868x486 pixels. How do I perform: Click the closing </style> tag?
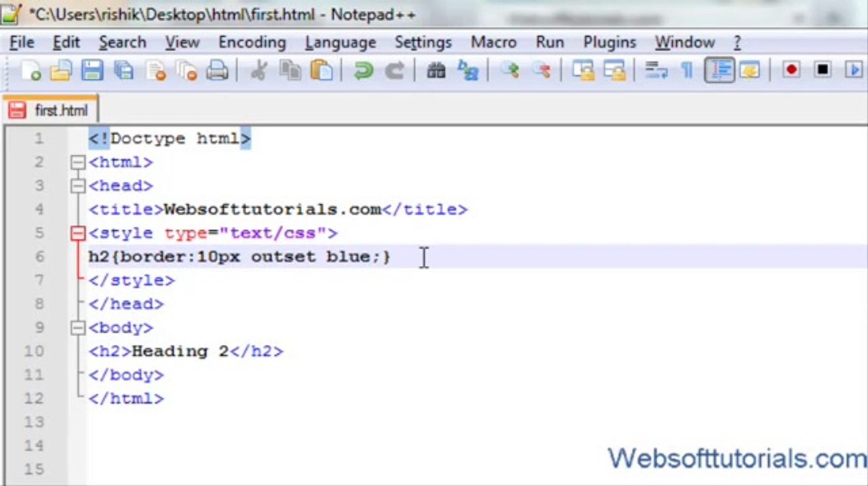coord(132,280)
